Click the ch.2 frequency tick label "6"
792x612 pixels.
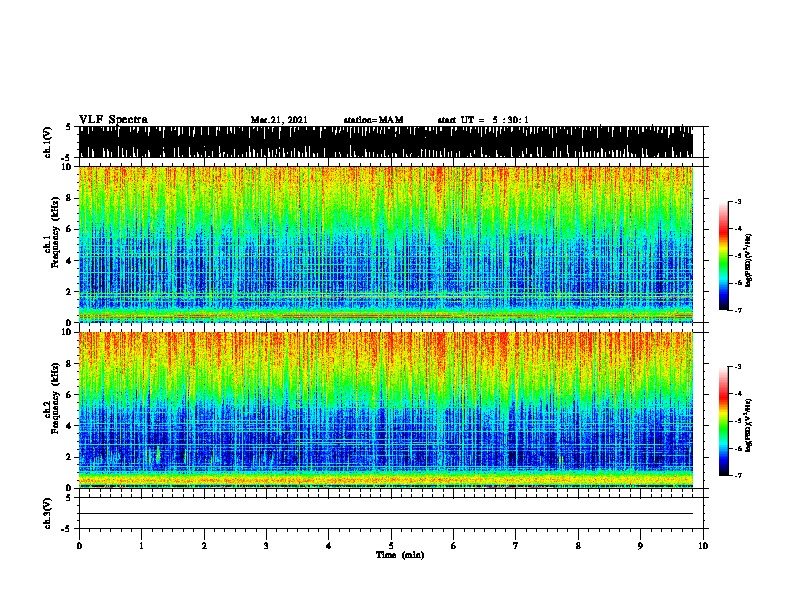tap(70, 395)
